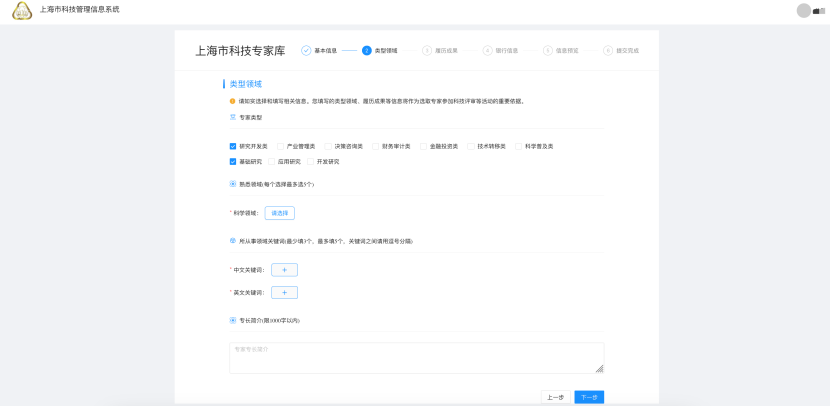830x406 pixels.
Task: Open the 科学领域 请选择 selector
Action: pyautogui.click(x=280, y=213)
